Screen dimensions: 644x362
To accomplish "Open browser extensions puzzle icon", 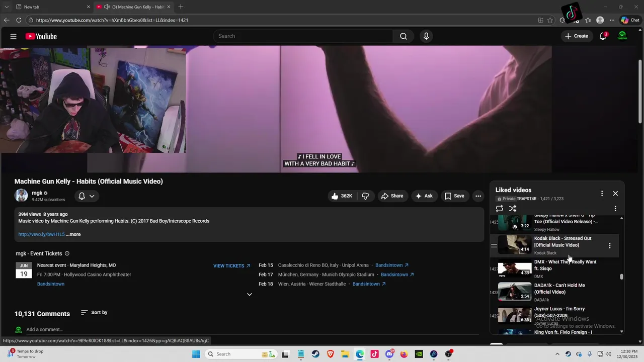I will [562, 20].
